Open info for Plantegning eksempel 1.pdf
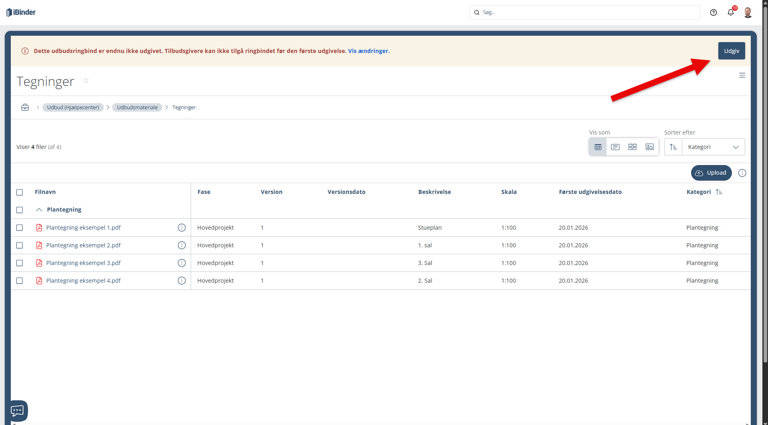Image resolution: width=768 pixels, height=425 pixels. pos(181,228)
